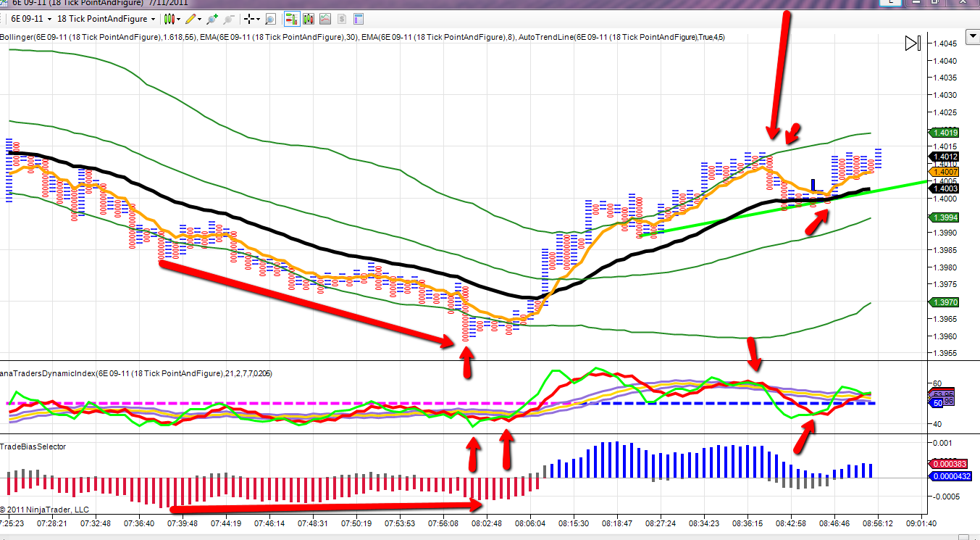This screenshot has height=540, width=980.
Task: Expand the drawing tools dropdown arrow
Action: click(x=201, y=19)
